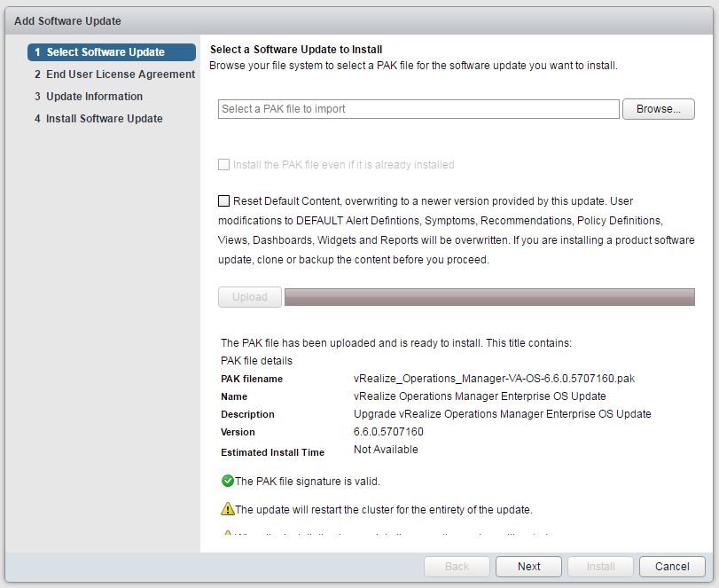This screenshot has width=719, height=588.
Task: Enable the Reset Default Content checkbox
Action: click(224, 200)
